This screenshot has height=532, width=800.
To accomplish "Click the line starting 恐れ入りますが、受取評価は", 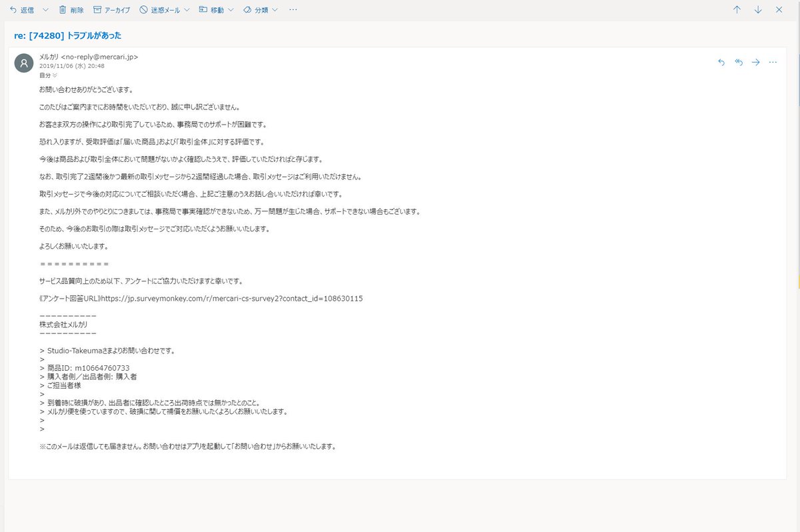I will pyautogui.click(x=152, y=141).
